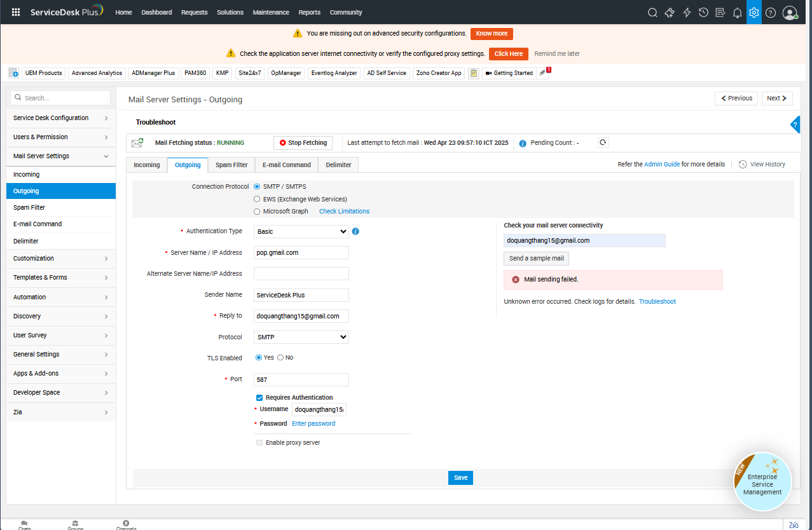Open the Check Limitations link
Screen dimensions: 812x530
coord(344,212)
